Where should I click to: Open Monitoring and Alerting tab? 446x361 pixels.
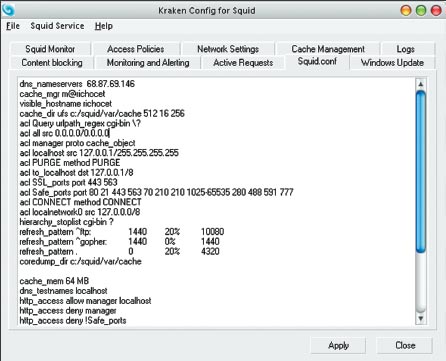[x=148, y=63]
